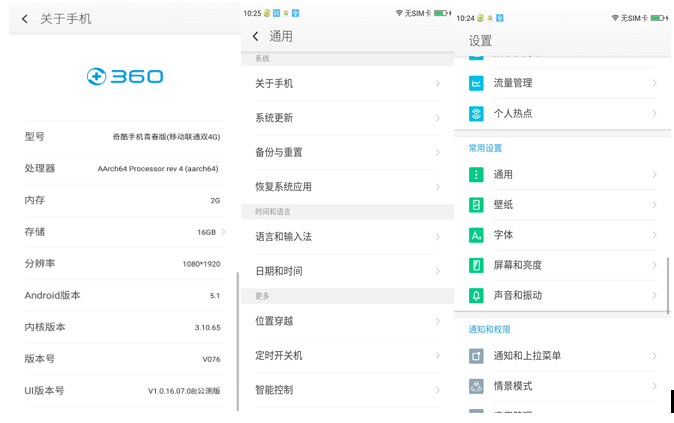Screen dimensions: 674x423
Task: Click scrollbar on 关于手机 screen
Action: click(237, 342)
